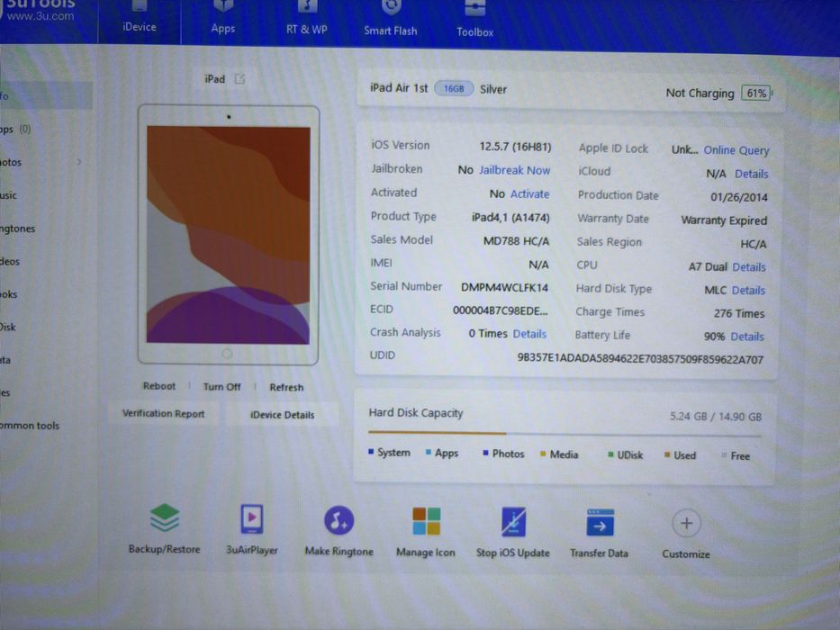Click the production date 01/26/2014

pyautogui.click(x=739, y=197)
